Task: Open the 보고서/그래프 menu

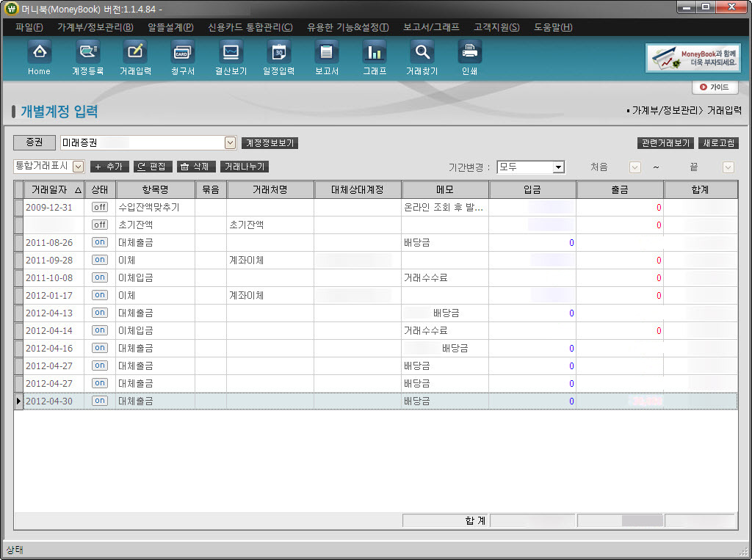Action: click(430, 27)
